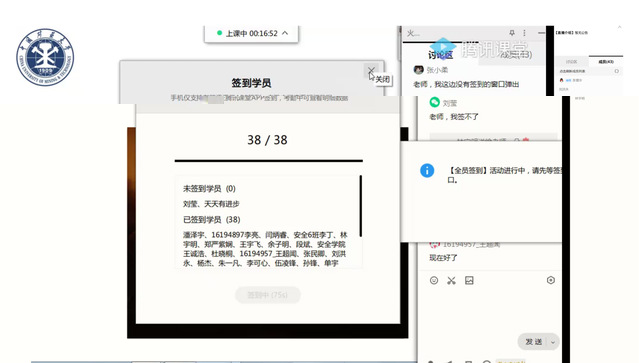639x363 pixels.
Task: Click the disabled 签到中 countdown button
Action: (x=268, y=295)
